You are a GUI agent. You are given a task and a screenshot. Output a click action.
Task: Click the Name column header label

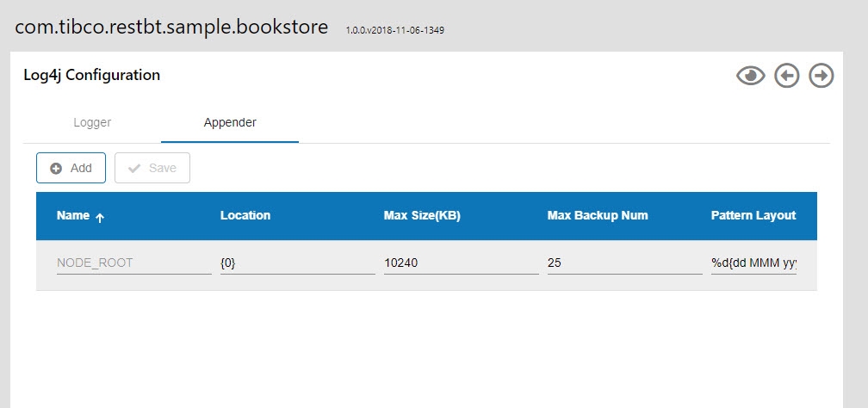[x=73, y=216]
